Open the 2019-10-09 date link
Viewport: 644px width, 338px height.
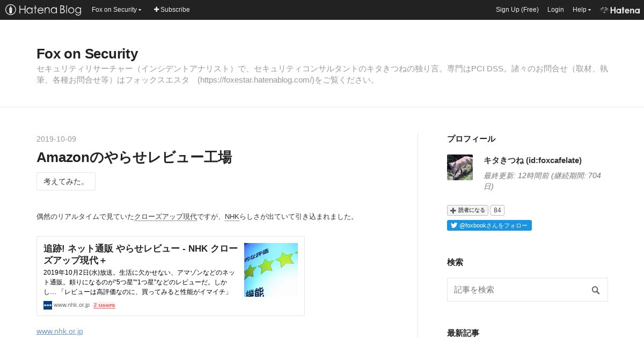(56, 139)
